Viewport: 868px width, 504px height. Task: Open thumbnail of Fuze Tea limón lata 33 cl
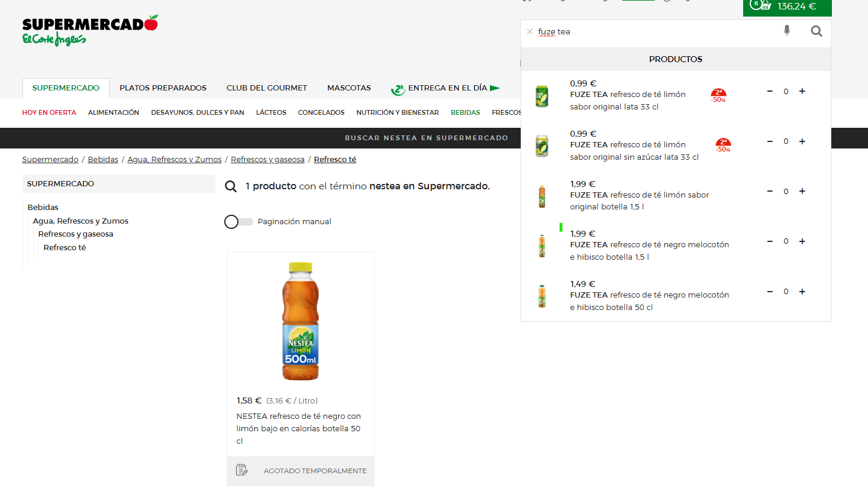tap(542, 96)
